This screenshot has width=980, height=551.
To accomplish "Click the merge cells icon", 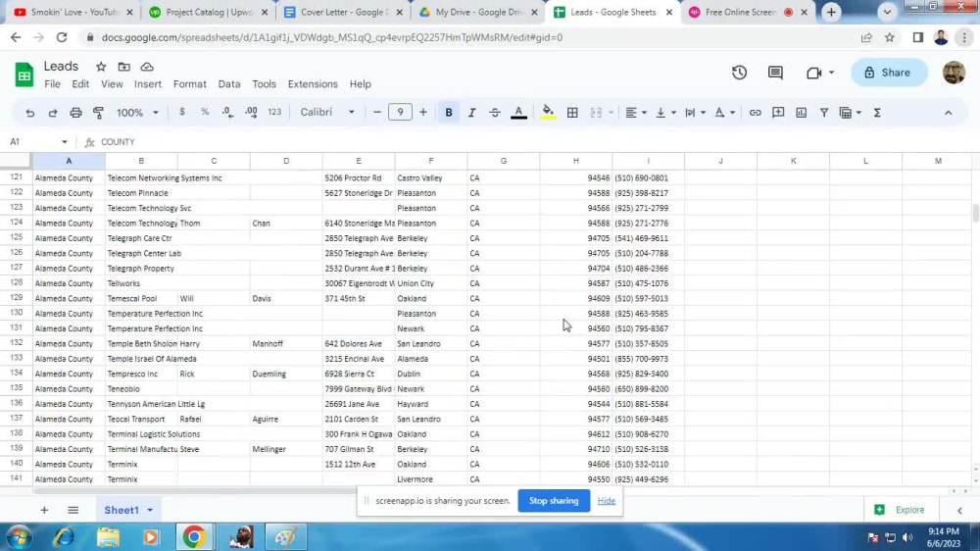I will (596, 113).
